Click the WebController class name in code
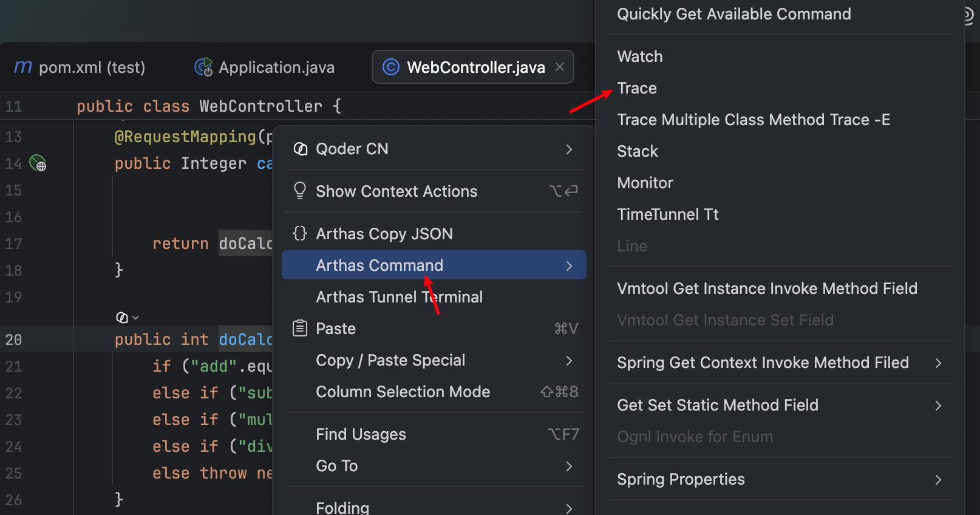This screenshot has width=980, height=515. tap(261, 106)
